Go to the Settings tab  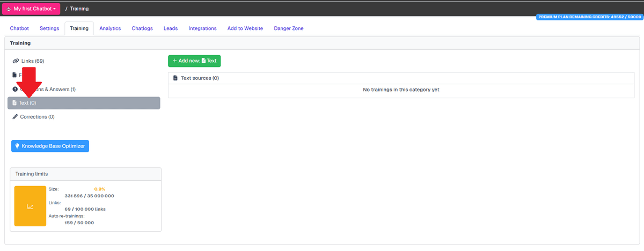[x=49, y=28]
